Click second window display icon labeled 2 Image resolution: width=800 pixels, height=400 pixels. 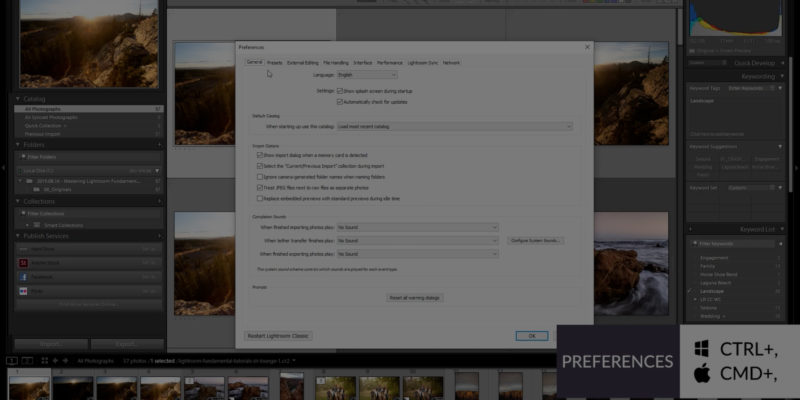[x=27, y=361]
